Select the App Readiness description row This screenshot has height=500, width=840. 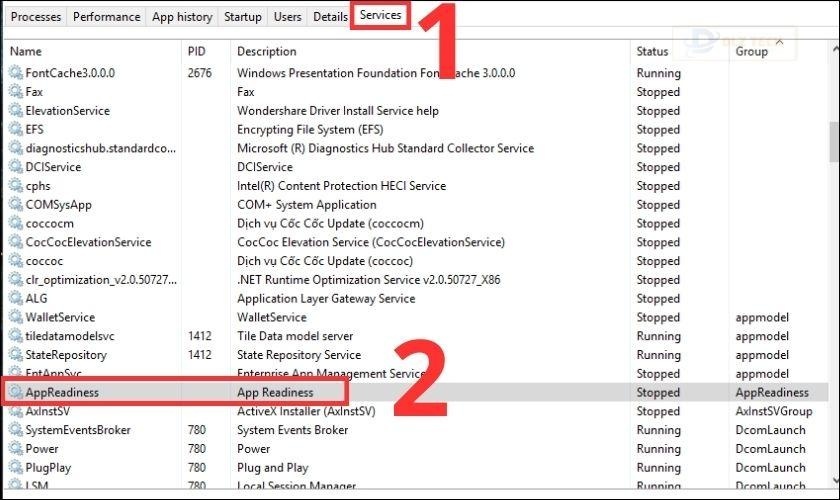click(x=275, y=393)
